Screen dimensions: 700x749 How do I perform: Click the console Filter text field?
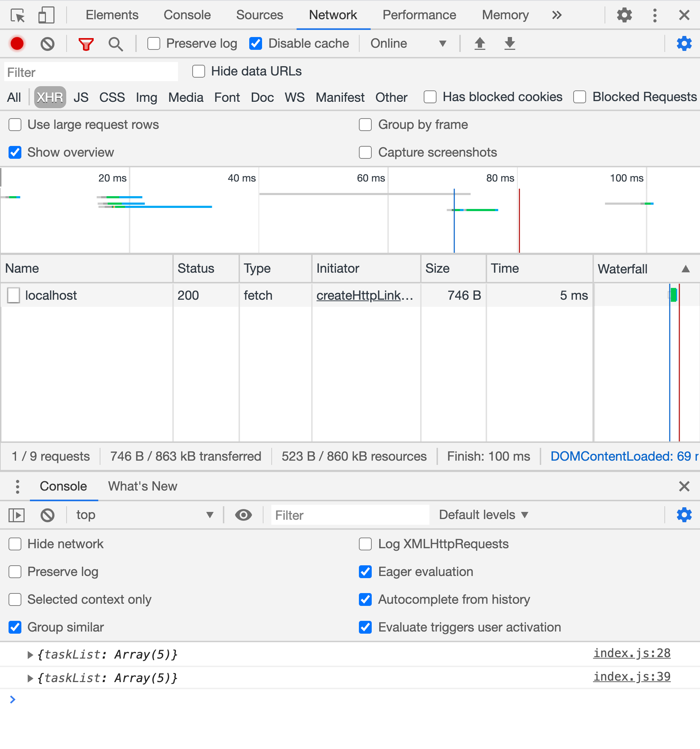point(350,515)
